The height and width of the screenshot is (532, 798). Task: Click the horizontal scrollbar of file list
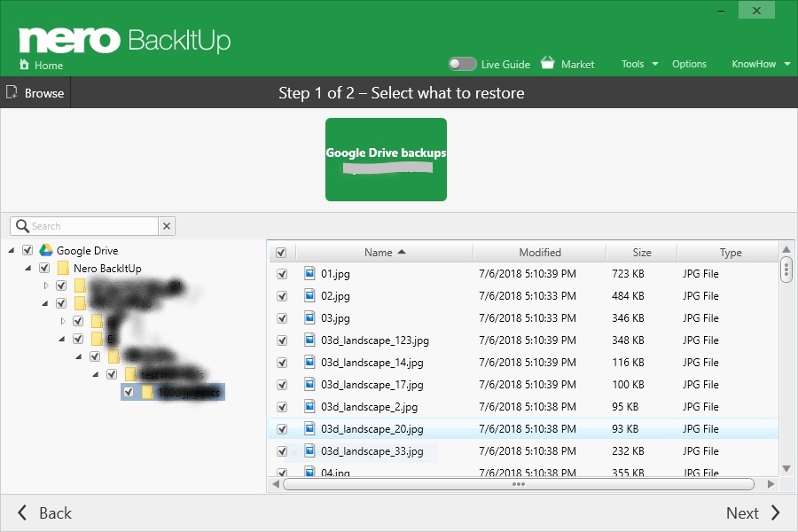pos(518,484)
